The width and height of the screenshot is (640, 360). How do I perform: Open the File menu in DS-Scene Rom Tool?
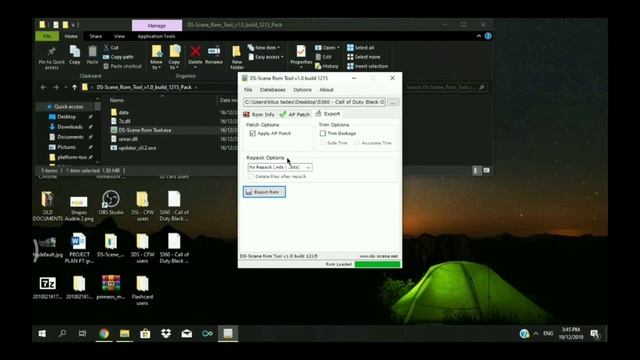coord(248,90)
